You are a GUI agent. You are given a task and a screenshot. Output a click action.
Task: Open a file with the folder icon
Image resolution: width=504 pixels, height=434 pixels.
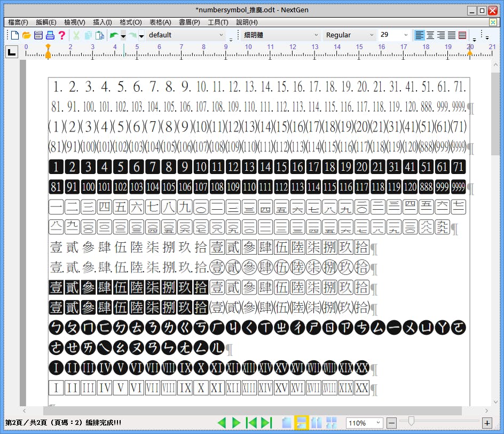27,36
